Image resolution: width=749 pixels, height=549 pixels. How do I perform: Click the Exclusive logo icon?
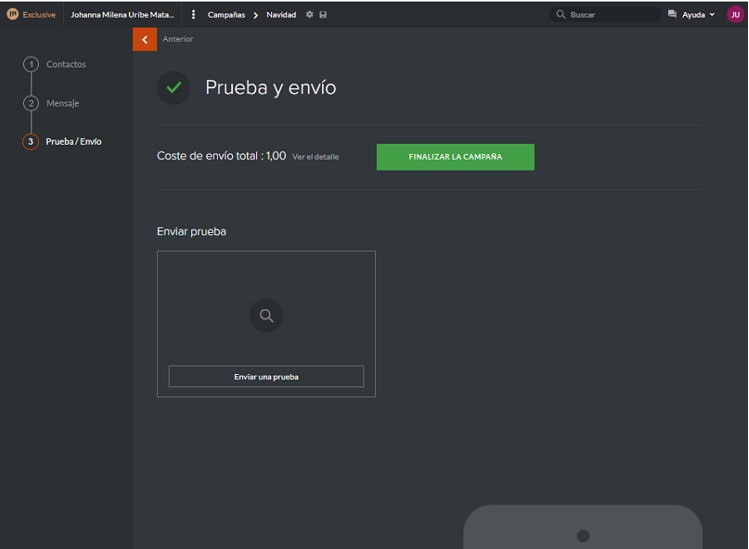(x=13, y=15)
